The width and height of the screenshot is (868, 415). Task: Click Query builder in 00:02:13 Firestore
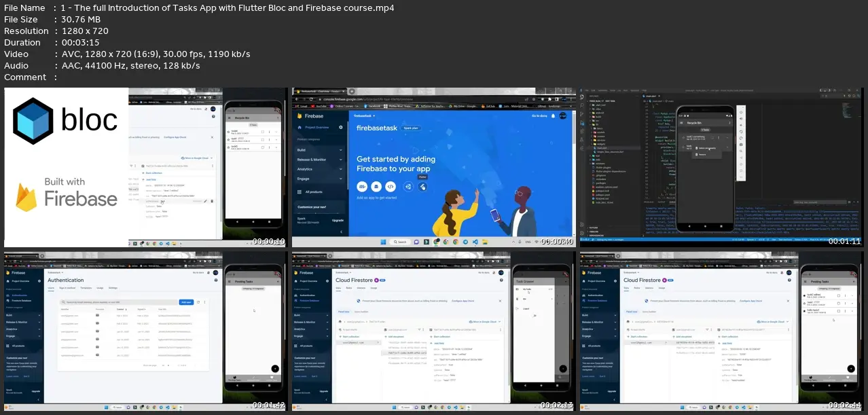point(361,312)
